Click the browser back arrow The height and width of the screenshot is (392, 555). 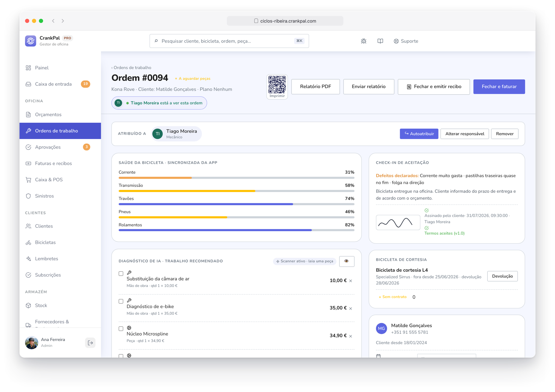[x=53, y=21]
